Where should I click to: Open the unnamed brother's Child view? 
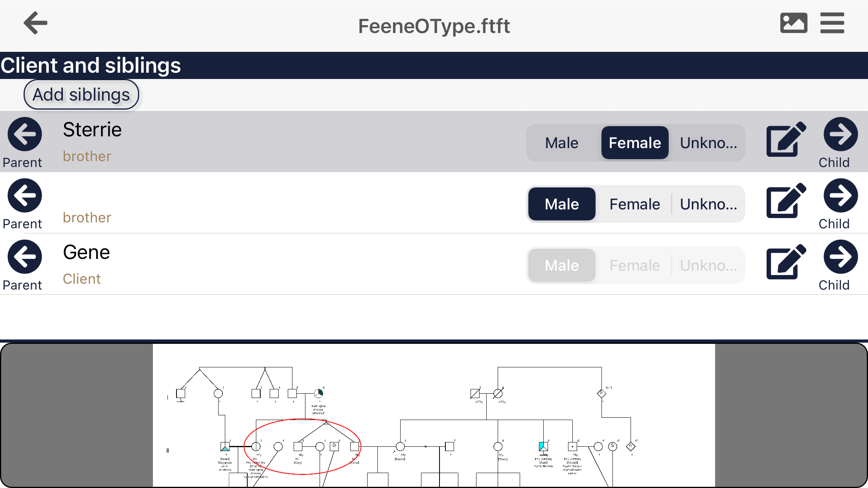click(840, 195)
